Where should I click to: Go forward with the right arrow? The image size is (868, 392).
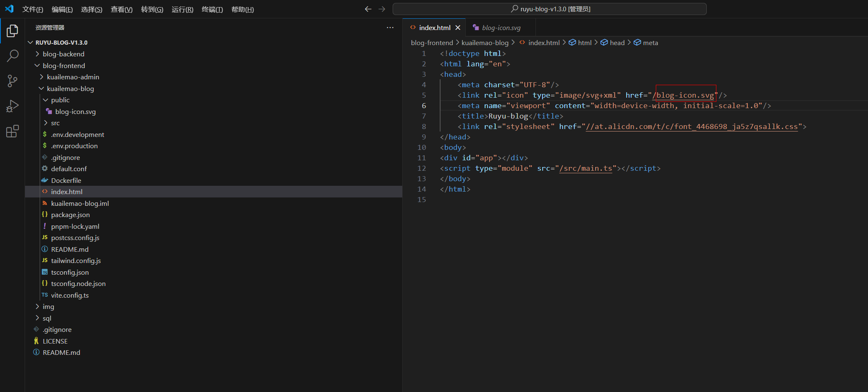click(x=382, y=9)
